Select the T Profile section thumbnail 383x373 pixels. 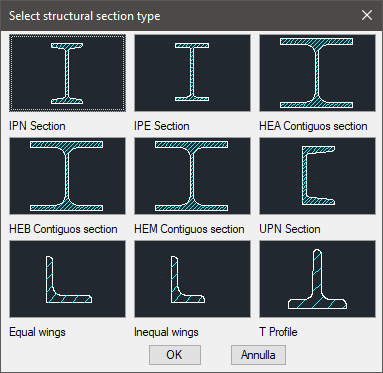[317, 279]
